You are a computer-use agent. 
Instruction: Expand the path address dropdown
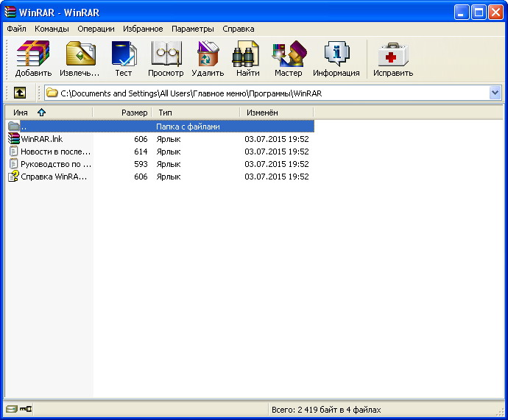(495, 93)
